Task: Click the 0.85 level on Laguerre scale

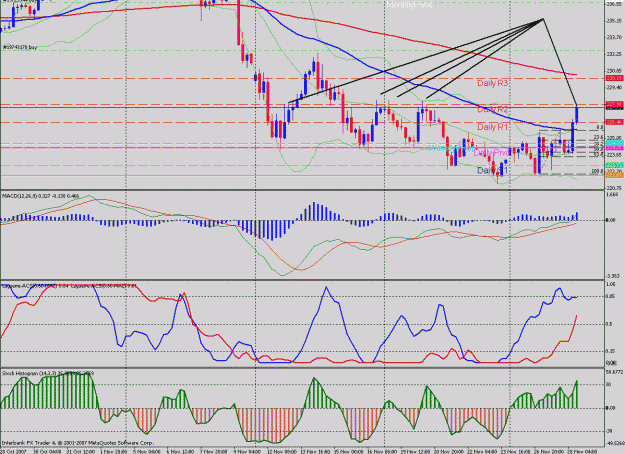Action: click(611, 296)
